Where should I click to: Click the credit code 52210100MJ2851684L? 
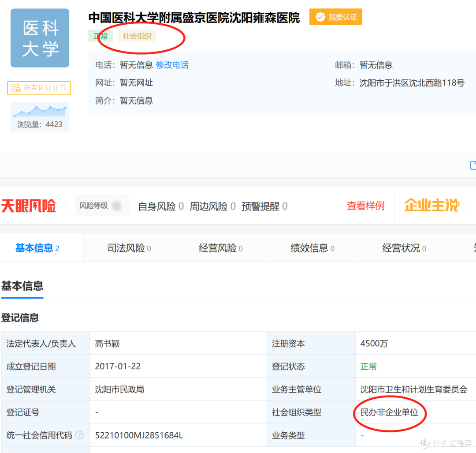pyautogui.click(x=139, y=435)
